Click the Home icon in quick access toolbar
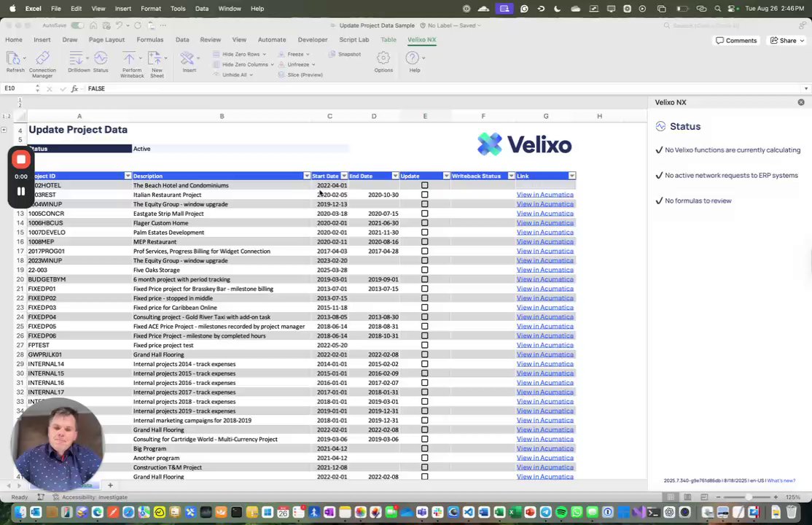Screen dimensions: 812x525 tap(93, 26)
